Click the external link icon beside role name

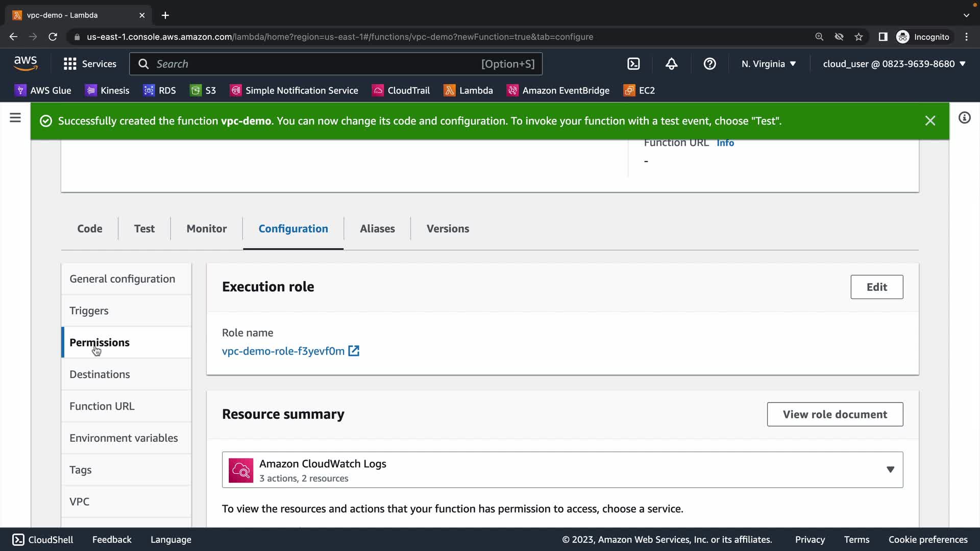tap(354, 351)
